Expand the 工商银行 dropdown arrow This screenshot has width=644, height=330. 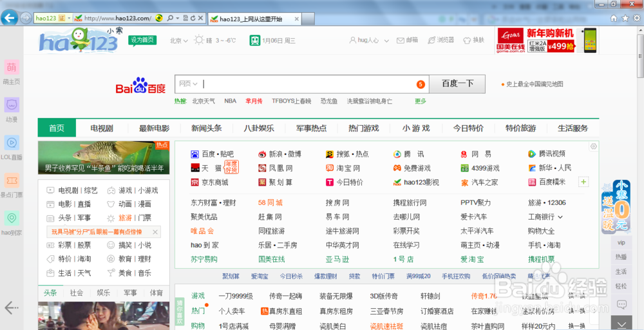[561, 217]
